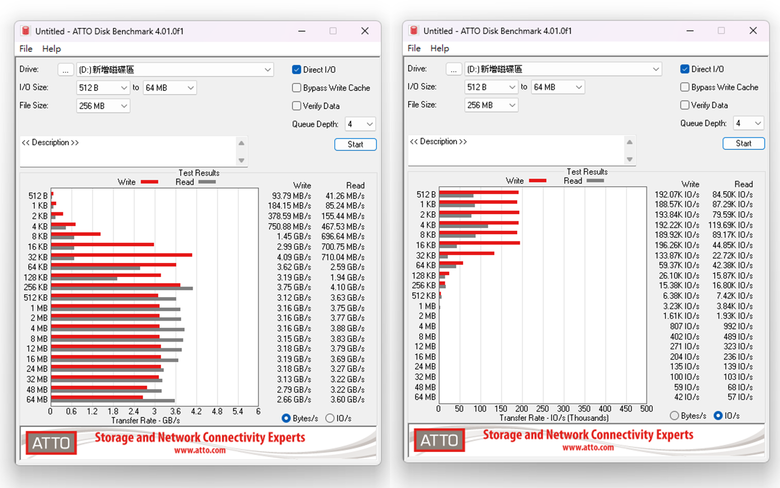Click Description text field in left window
The height and width of the screenshot is (488, 780).
point(128,151)
